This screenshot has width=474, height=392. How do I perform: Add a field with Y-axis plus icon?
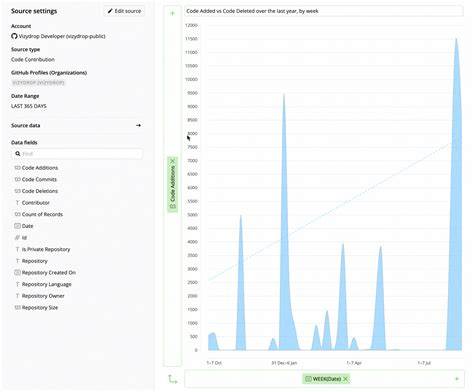pyautogui.click(x=172, y=13)
